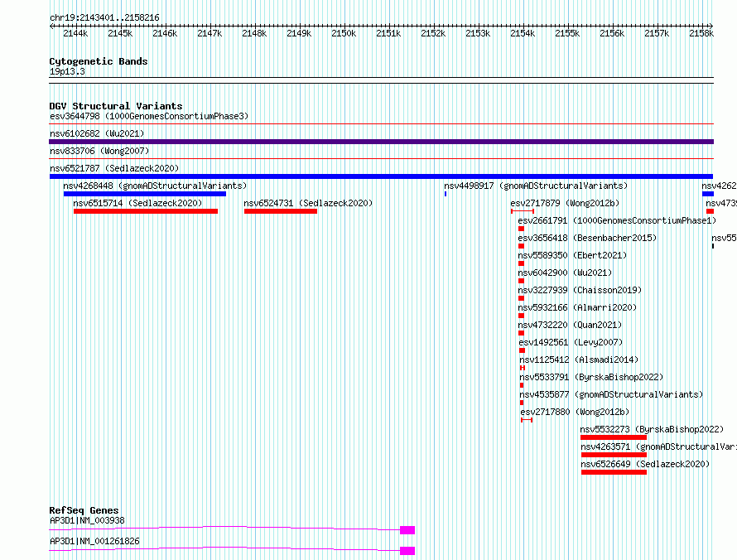
Task: Click the AP3D1|NM_003938 magenta exon block
Action: click(407, 530)
